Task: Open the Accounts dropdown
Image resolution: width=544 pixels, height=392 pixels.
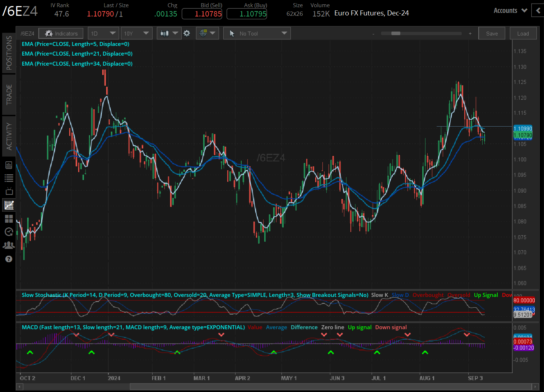Action: pos(510,10)
